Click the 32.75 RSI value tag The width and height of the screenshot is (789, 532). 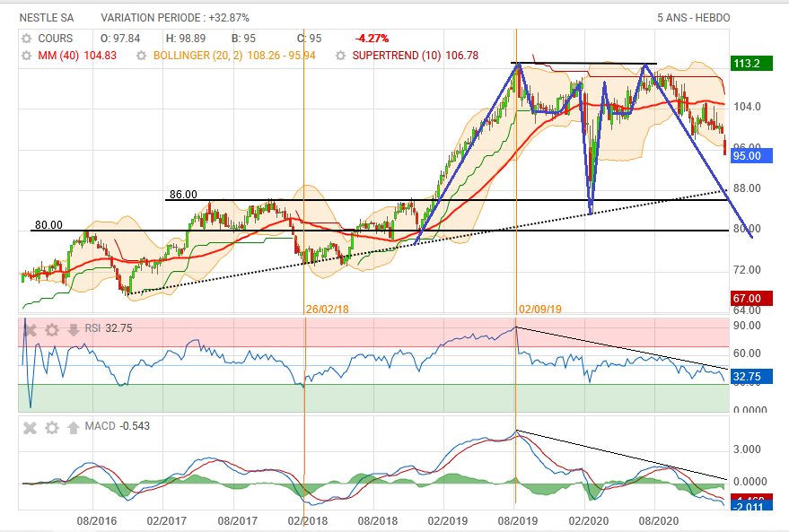click(752, 377)
